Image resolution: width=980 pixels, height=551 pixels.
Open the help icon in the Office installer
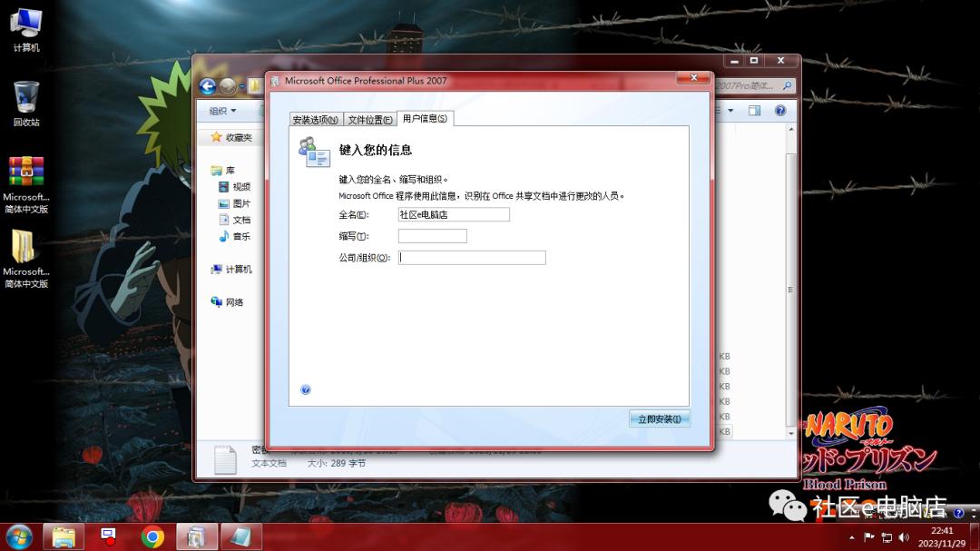pos(306,389)
